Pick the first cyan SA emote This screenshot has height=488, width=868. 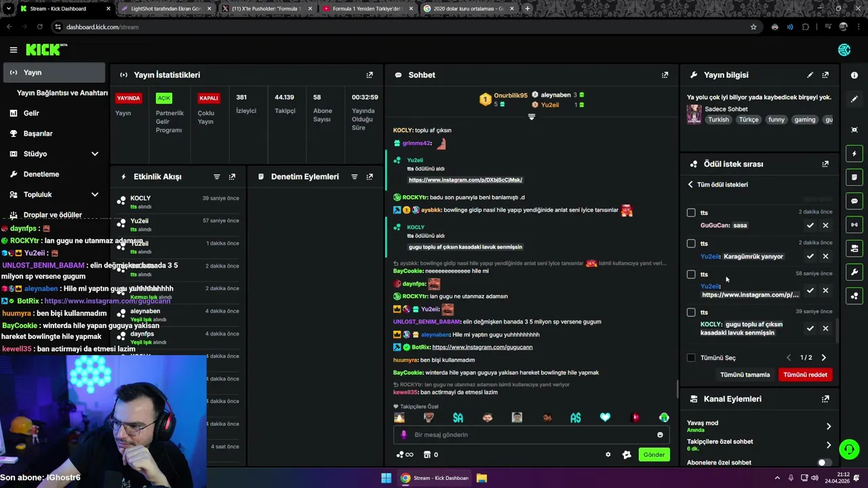tap(458, 418)
